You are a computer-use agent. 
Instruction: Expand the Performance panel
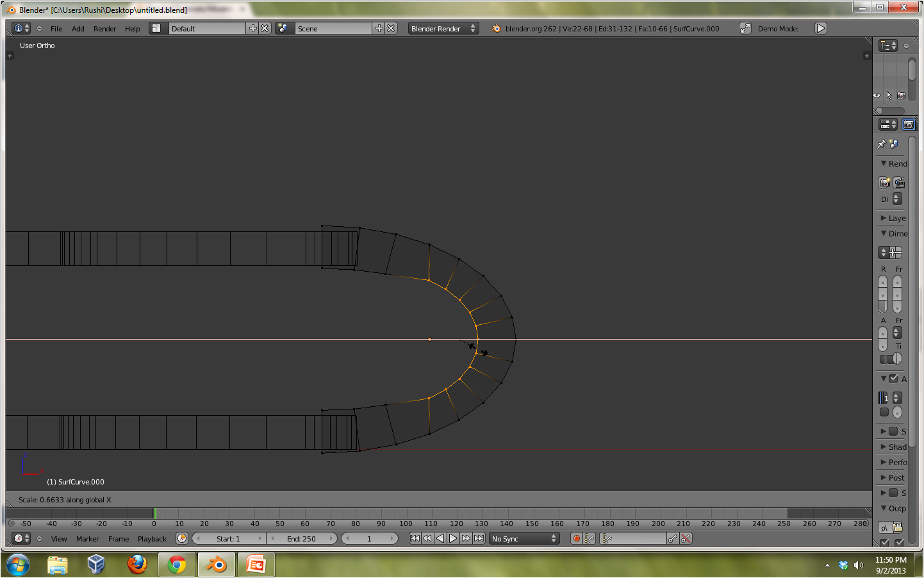pos(884,462)
